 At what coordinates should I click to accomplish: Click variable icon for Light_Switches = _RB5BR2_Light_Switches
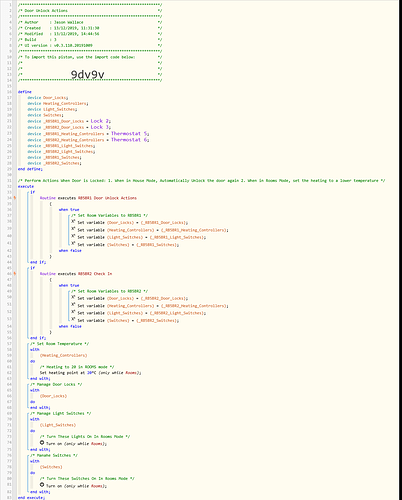coord(73,312)
